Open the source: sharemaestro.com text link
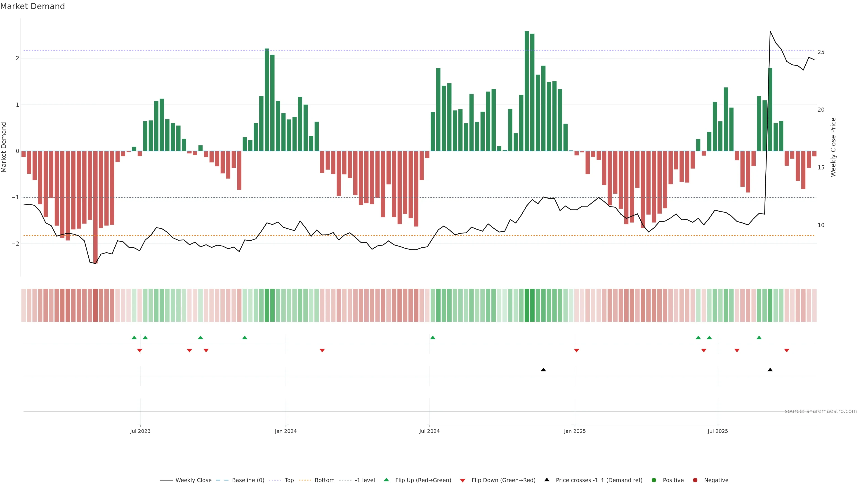Viewport: 868px width, 488px height. pos(821,411)
